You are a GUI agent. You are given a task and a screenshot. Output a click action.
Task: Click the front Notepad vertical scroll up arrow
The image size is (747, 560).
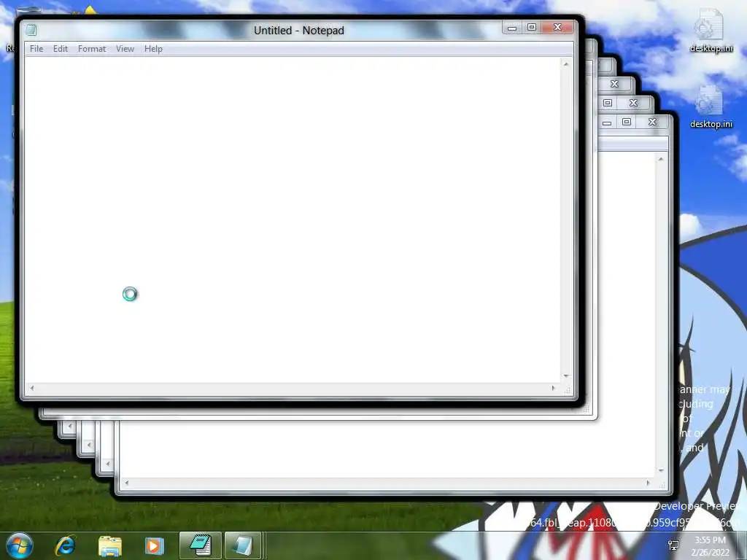point(566,64)
